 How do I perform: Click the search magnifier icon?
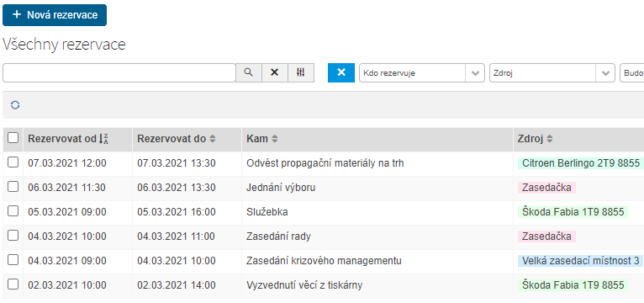[x=248, y=72]
